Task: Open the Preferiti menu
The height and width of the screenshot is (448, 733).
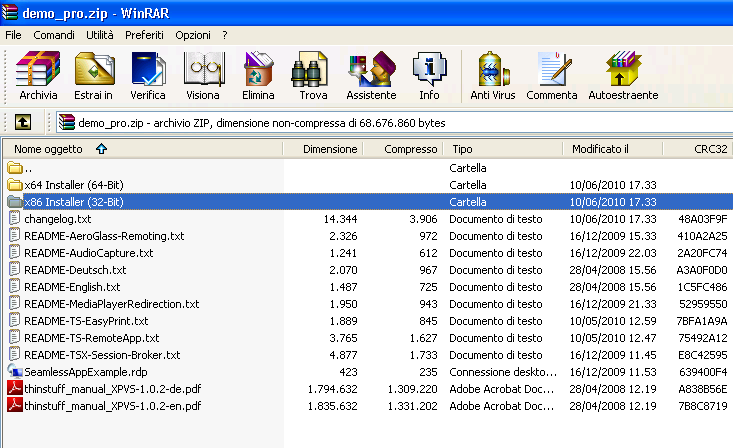Action: (x=144, y=35)
